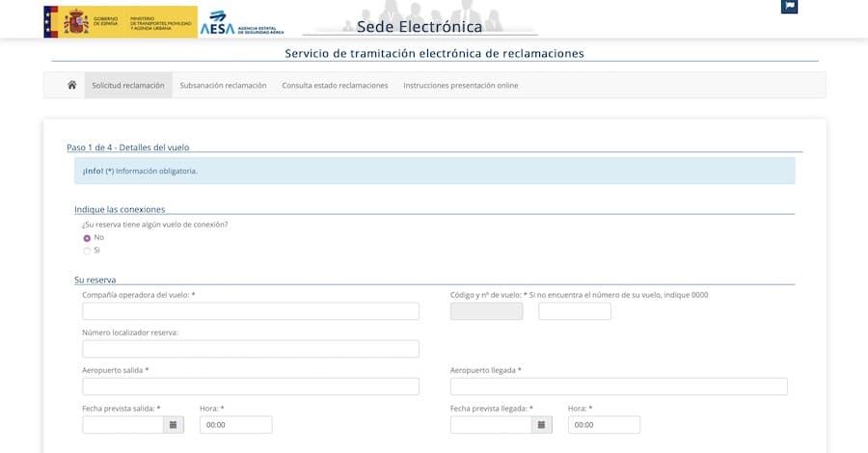Open Instrucciones presentación online

click(x=460, y=85)
